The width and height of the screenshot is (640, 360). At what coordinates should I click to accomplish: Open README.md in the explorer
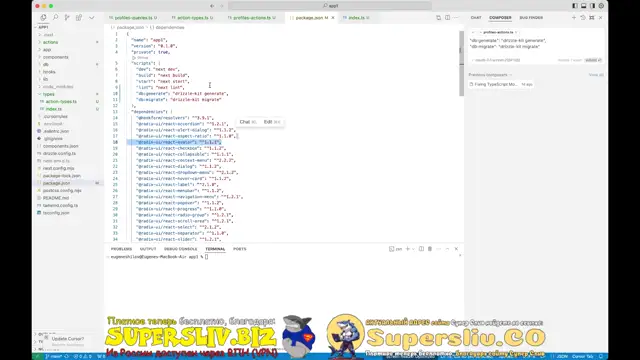point(56,198)
